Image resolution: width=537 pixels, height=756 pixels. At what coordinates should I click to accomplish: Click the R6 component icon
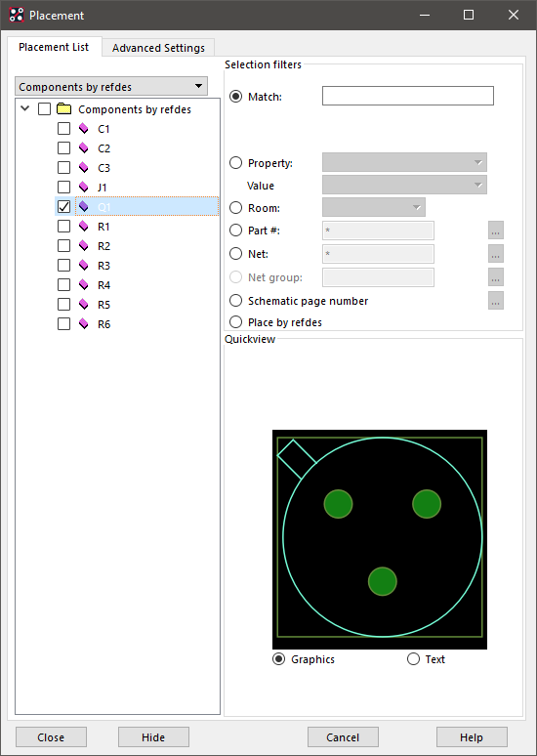coord(84,324)
